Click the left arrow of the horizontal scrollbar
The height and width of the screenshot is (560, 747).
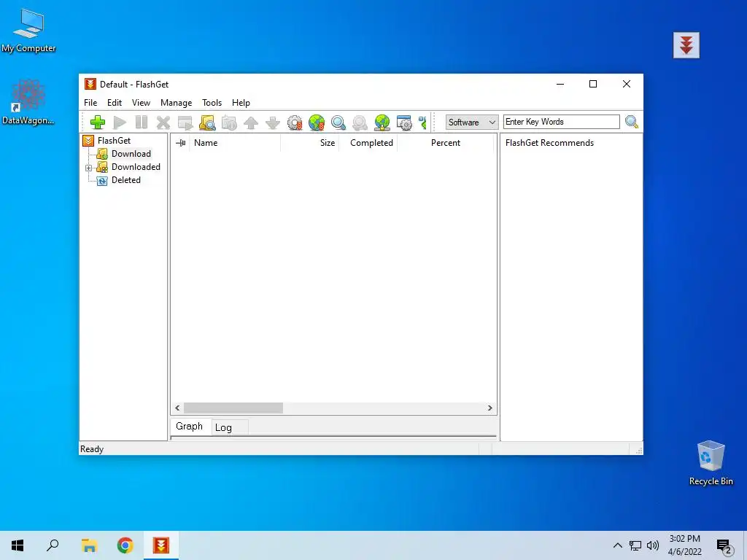tap(177, 408)
